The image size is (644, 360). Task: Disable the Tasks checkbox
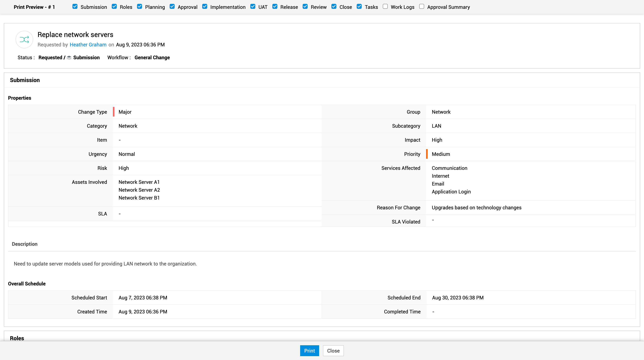click(359, 7)
